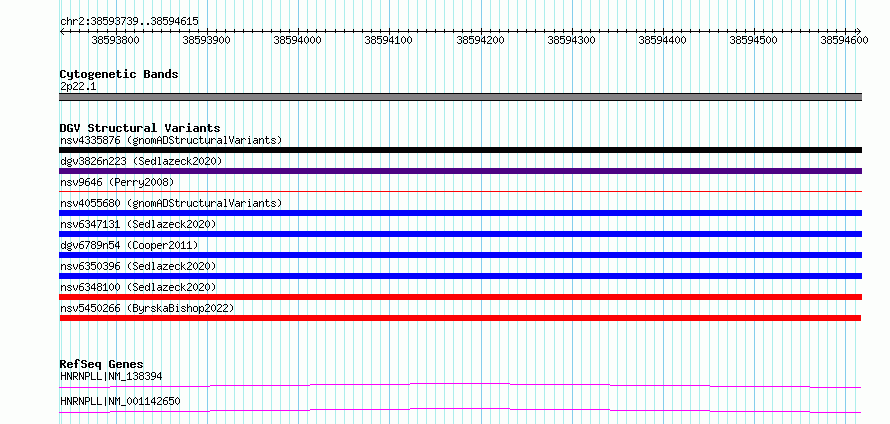Click ruler position 38594100

[388, 40]
